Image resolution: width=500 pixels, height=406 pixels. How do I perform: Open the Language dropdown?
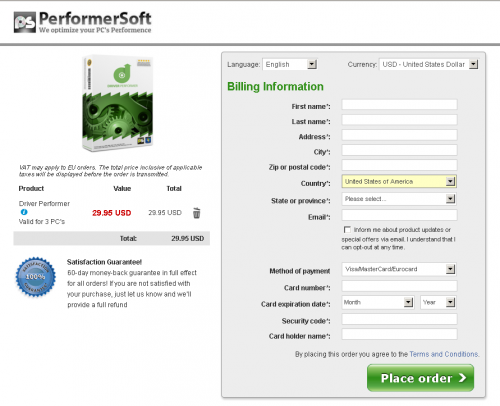pos(290,64)
